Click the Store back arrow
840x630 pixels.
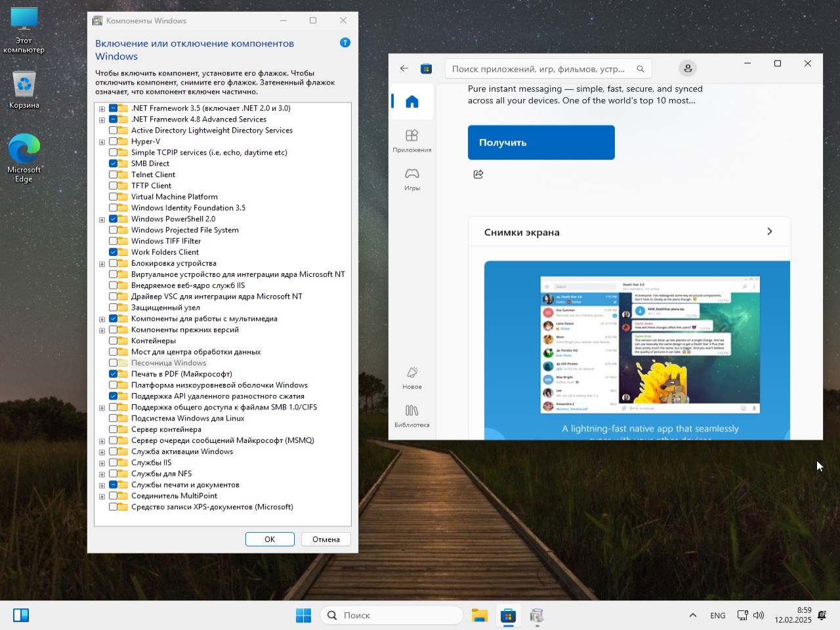(x=404, y=68)
